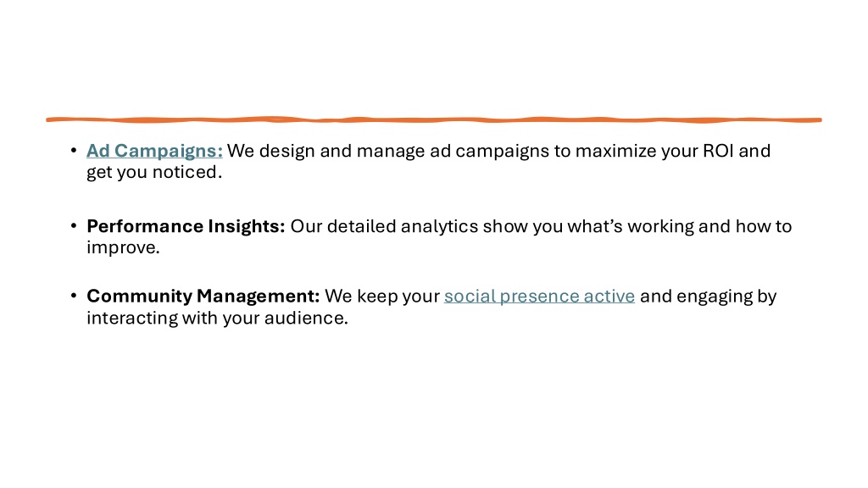Open the Ad Campaigns hyperlink
868x488 pixels.
click(154, 151)
